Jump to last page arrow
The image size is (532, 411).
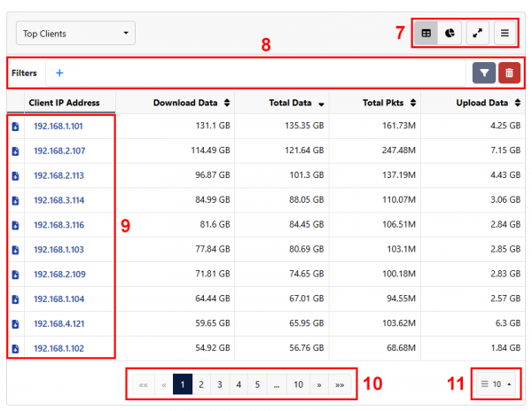point(340,384)
